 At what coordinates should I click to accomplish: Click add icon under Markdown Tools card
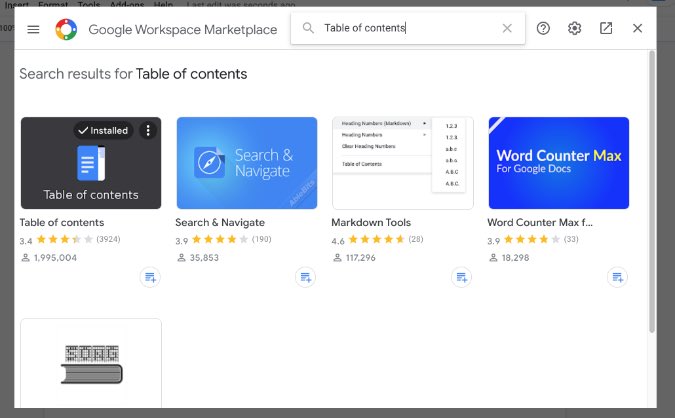point(461,277)
